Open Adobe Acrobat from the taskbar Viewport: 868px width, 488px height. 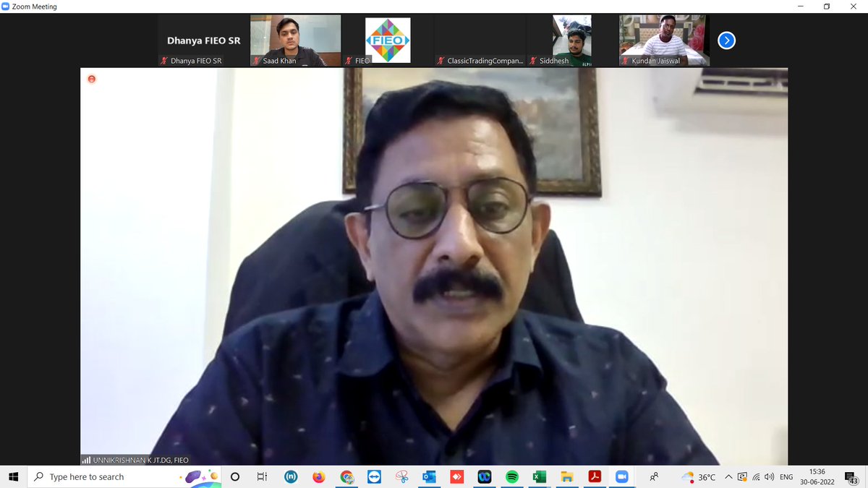click(594, 477)
